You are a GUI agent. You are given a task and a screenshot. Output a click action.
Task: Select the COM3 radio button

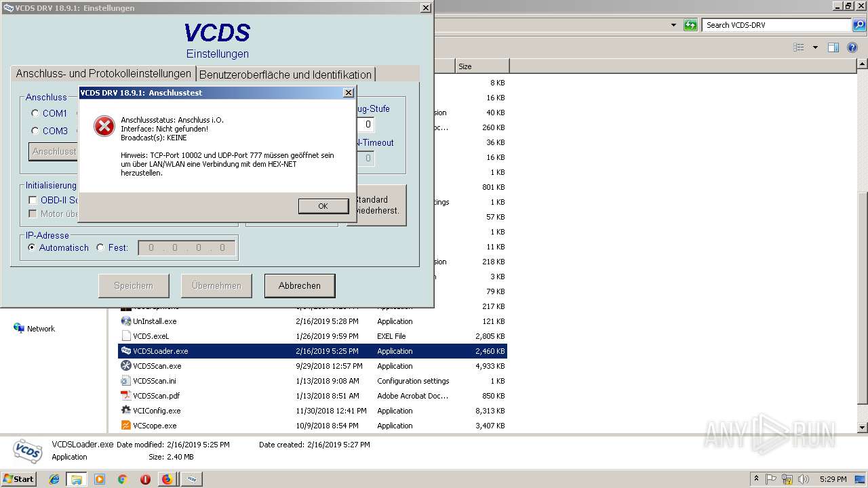35,131
